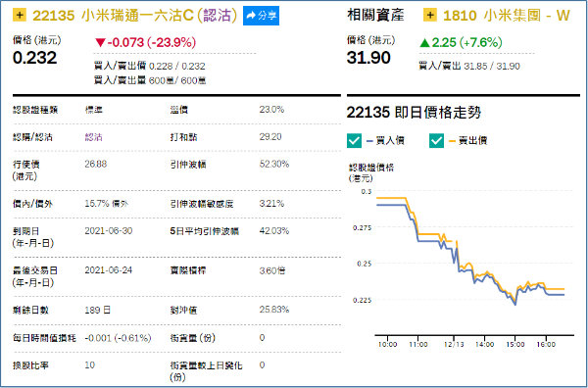The image size is (588, 388).
Task: Open the 1810 小米集團 - W stock link
Action: pyautogui.click(x=507, y=16)
